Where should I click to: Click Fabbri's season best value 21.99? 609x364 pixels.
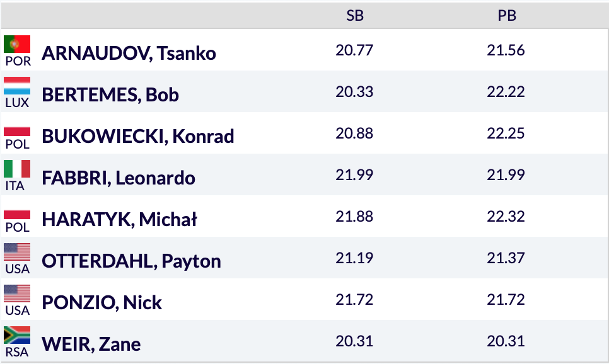click(x=354, y=174)
